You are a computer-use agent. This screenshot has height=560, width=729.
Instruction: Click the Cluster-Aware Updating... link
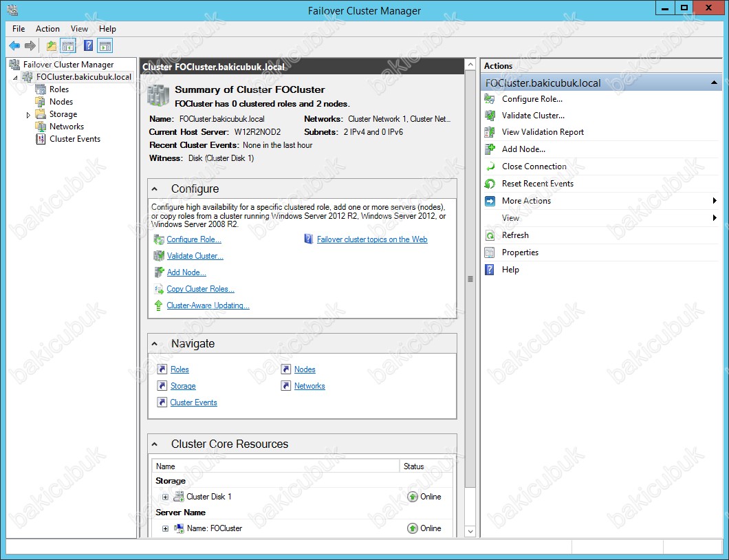point(208,305)
